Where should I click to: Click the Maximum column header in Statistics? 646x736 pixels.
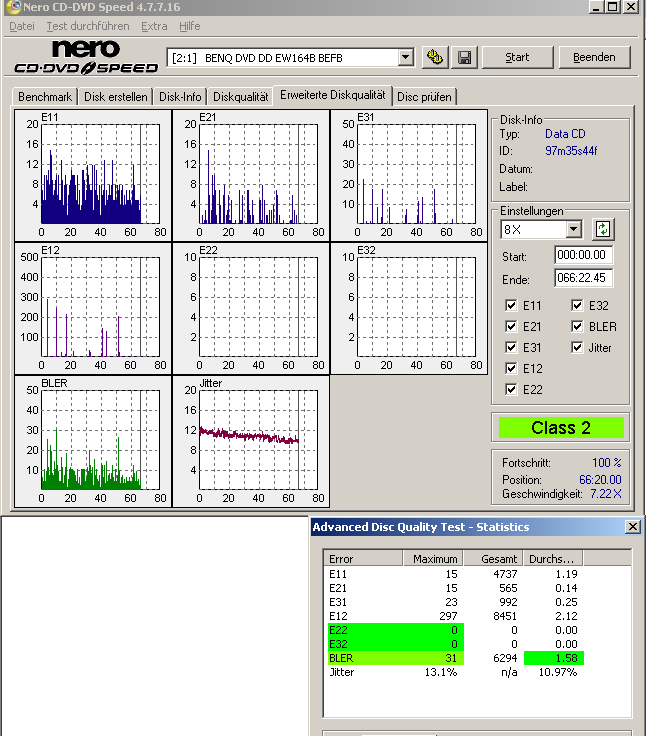[x=435, y=559]
